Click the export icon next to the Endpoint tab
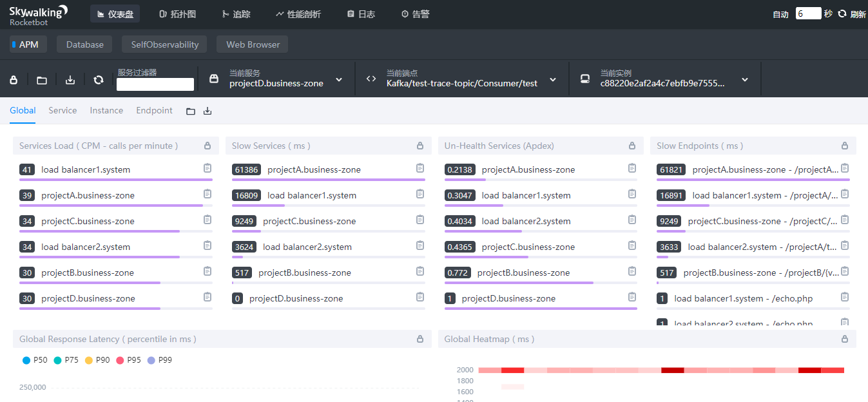 (207, 111)
